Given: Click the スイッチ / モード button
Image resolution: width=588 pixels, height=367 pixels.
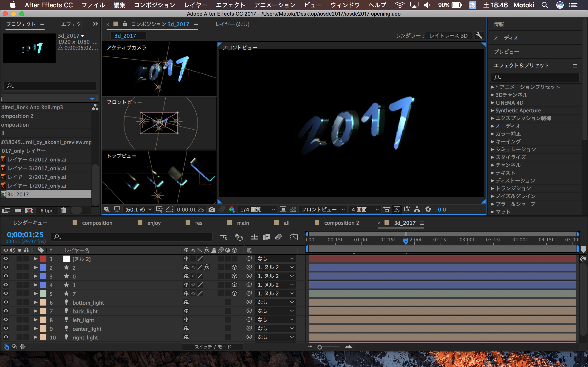Looking at the screenshot, I should [213, 347].
